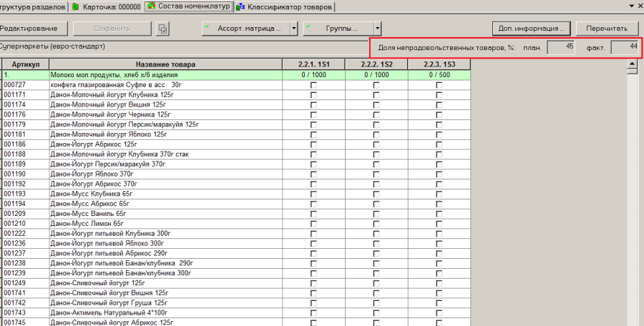644x326 pixels.
Task: Expand the Ассорт. матрица dropdown arrow
Action: 293,29
